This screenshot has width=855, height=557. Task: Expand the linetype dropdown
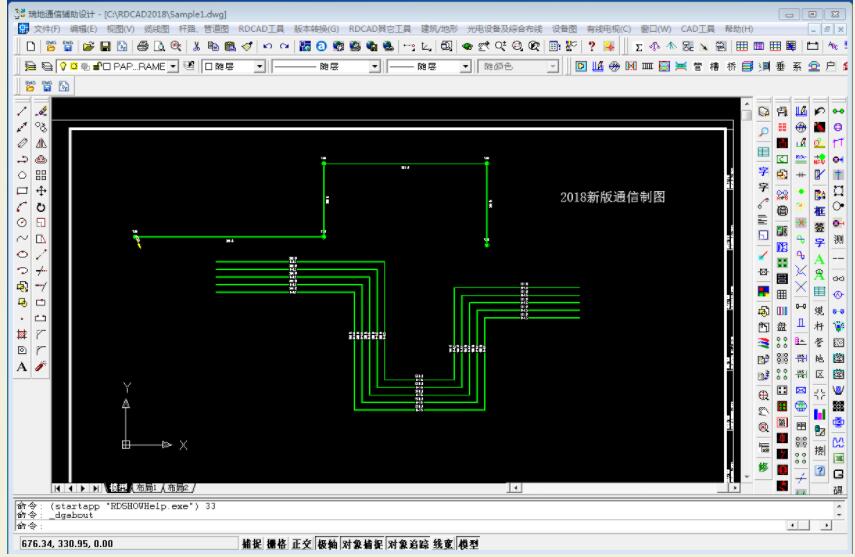point(375,66)
